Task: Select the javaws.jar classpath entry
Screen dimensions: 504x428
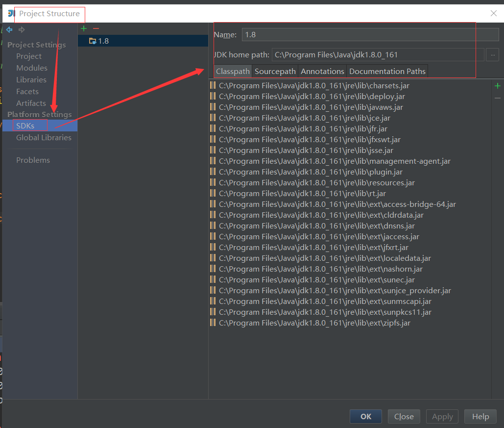Action: point(311,107)
